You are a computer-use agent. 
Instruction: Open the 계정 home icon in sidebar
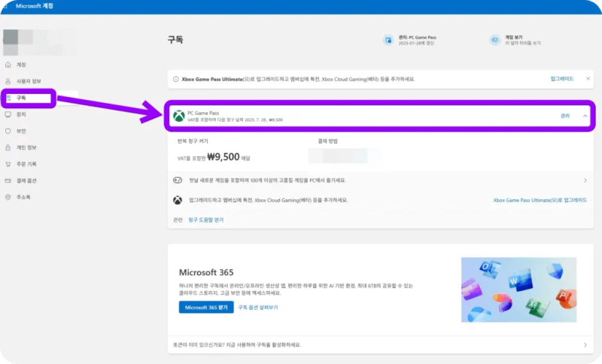[8, 65]
